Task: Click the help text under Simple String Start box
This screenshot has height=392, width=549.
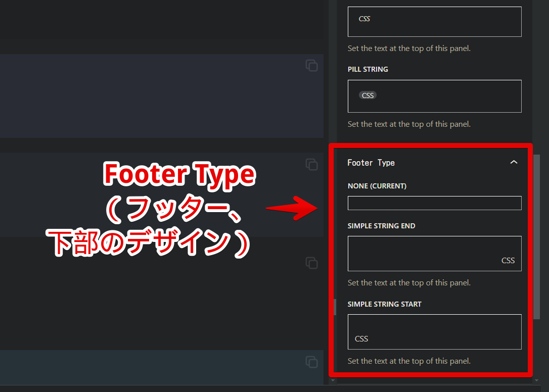Action: (x=409, y=361)
